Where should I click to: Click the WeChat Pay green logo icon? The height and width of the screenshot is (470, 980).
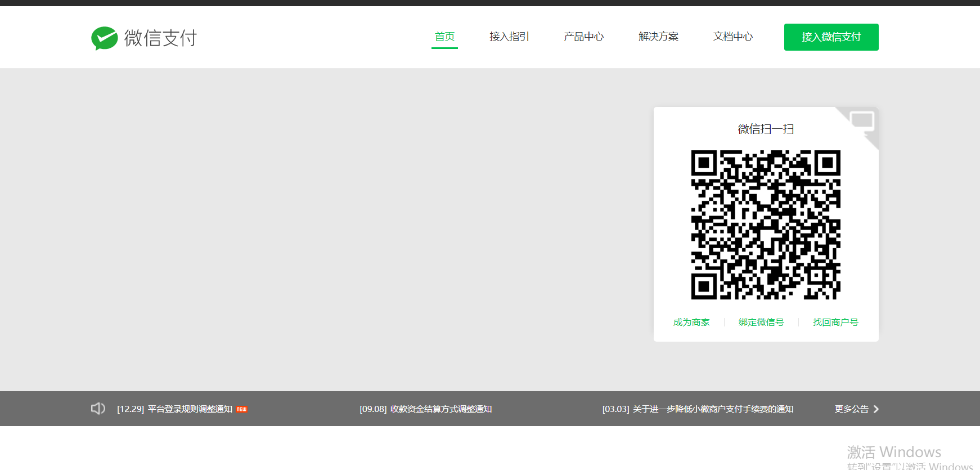pos(105,38)
